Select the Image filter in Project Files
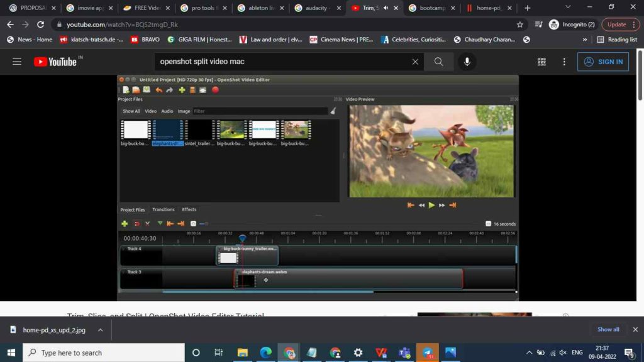Viewport: 644px width, 362px height. tap(184, 111)
